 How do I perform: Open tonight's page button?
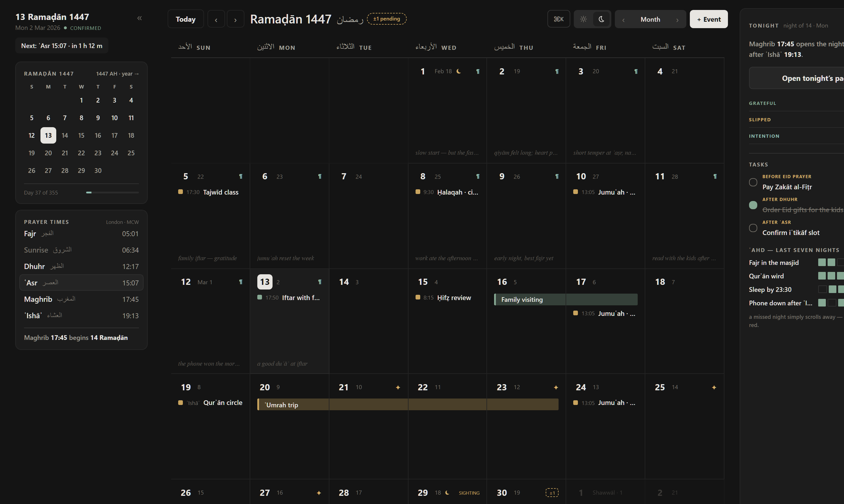(796, 78)
